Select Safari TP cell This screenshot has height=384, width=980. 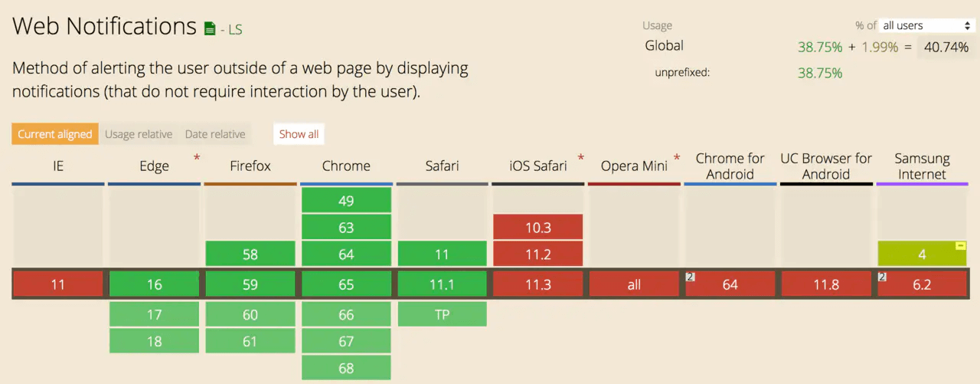point(442,314)
